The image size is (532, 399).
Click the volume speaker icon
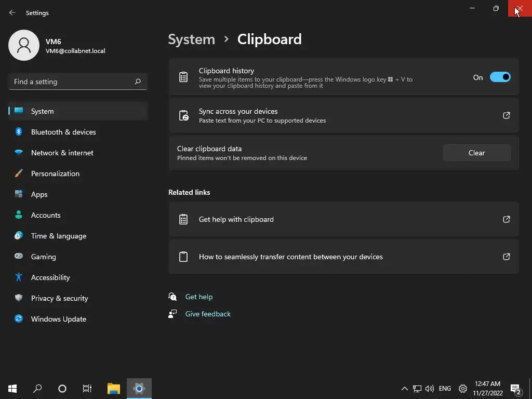429,389
